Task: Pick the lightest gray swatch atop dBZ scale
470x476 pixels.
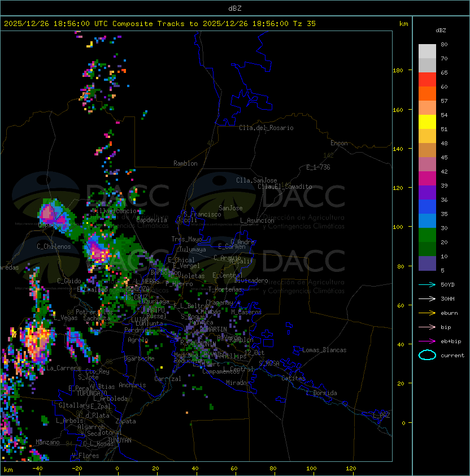Action: (x=427, y=51)
